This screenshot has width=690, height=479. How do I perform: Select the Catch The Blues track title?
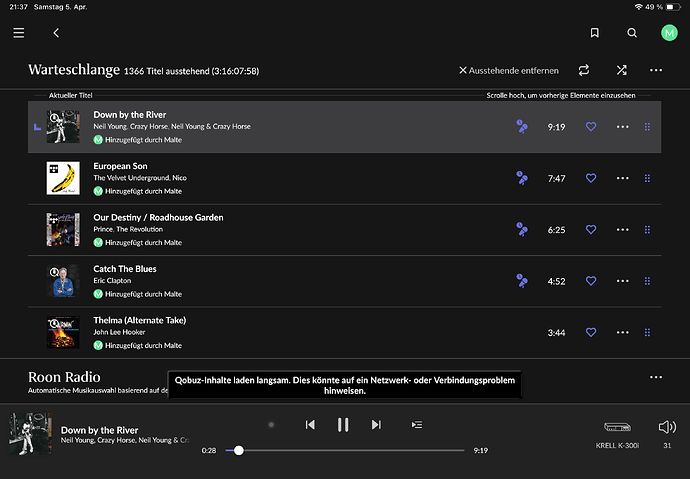point(125,269)
